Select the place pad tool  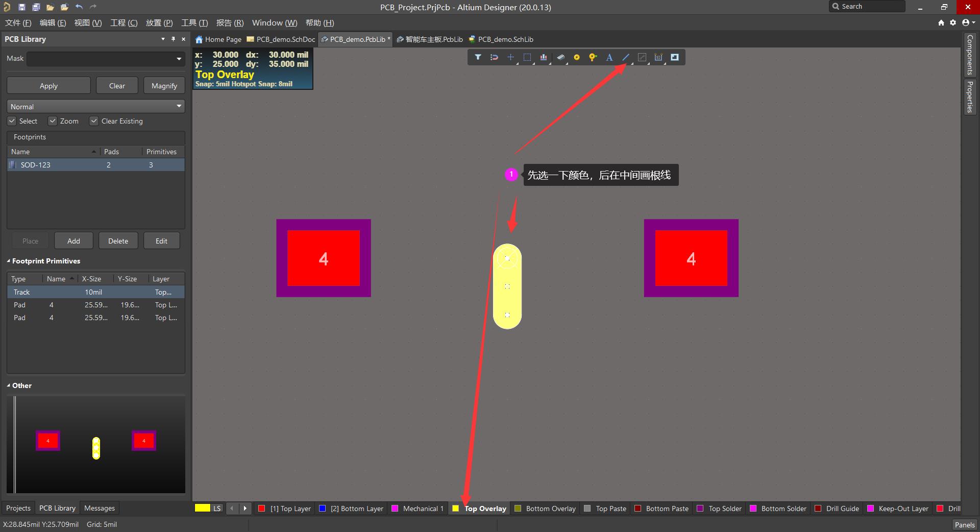point(577,57)
